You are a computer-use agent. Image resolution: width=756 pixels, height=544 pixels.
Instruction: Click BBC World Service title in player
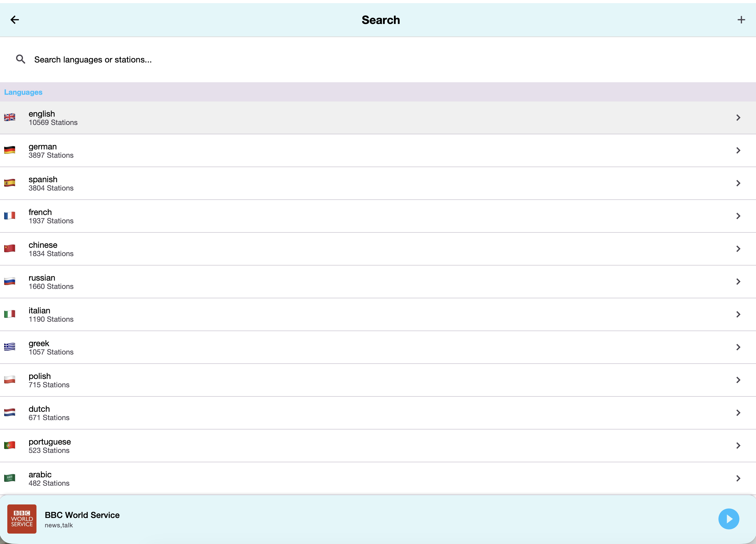tap(82, 515)
